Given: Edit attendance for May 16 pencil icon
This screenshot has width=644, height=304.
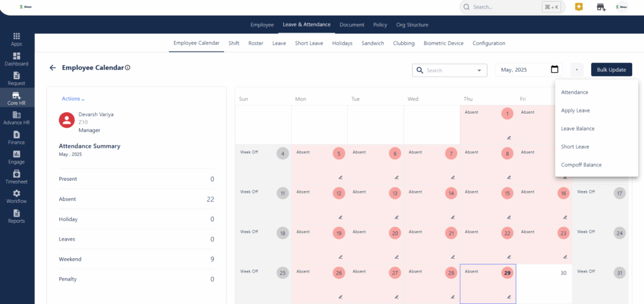Looking at the screenshot, I should click(565, 217).
